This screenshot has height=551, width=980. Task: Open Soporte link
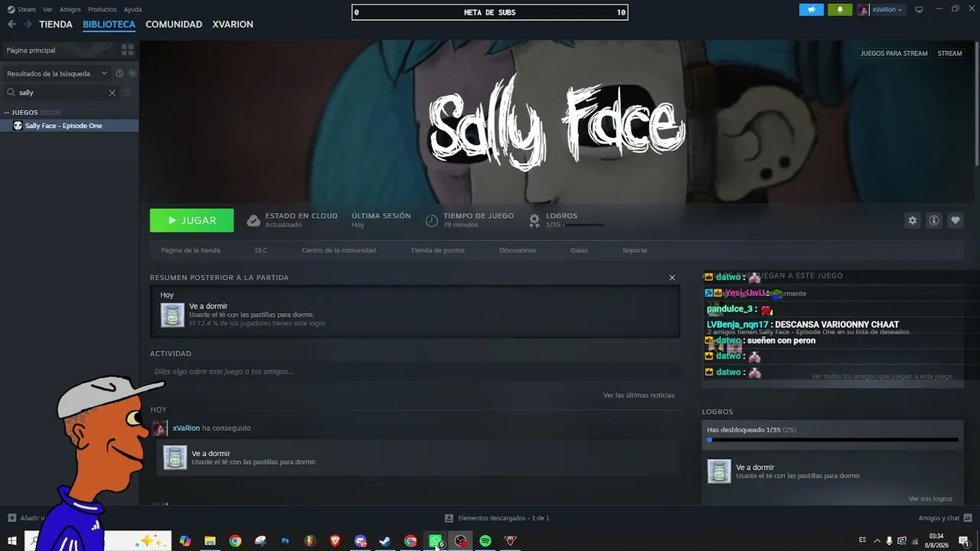click(x=635, y=250)
